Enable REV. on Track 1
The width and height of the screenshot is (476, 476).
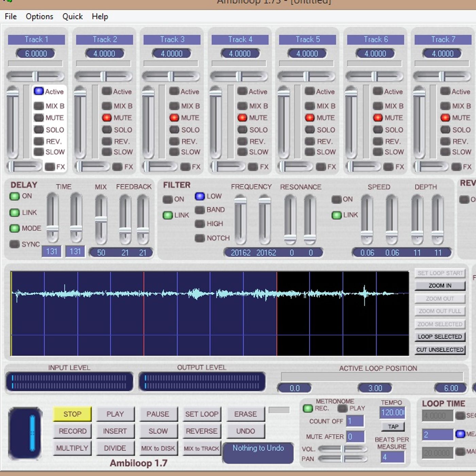38,141
